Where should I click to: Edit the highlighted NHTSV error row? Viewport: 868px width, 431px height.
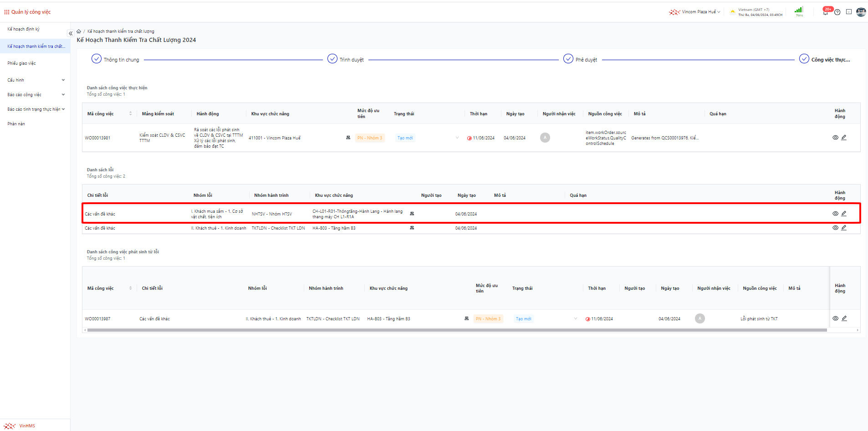pyautogui.click(x=844, y=214)
